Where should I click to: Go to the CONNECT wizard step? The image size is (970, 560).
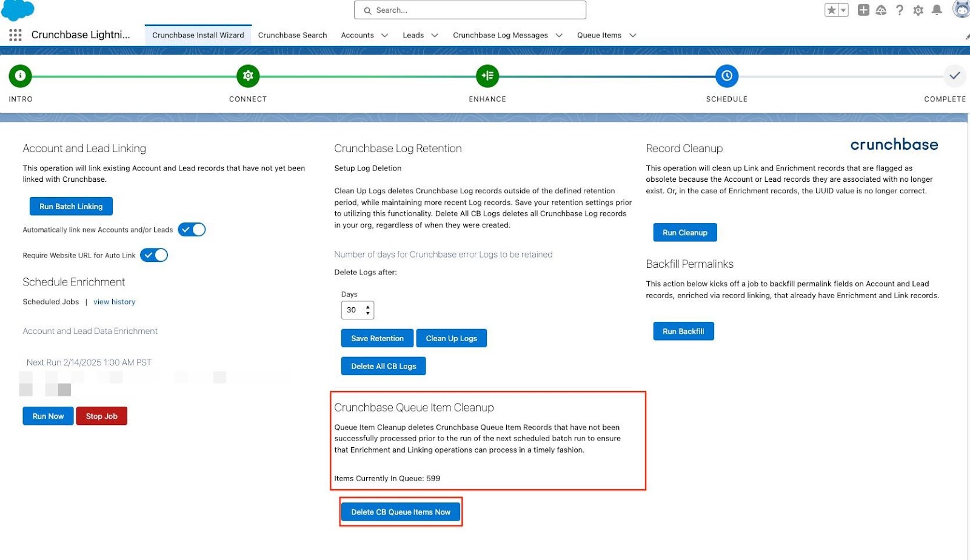[248, 76]
